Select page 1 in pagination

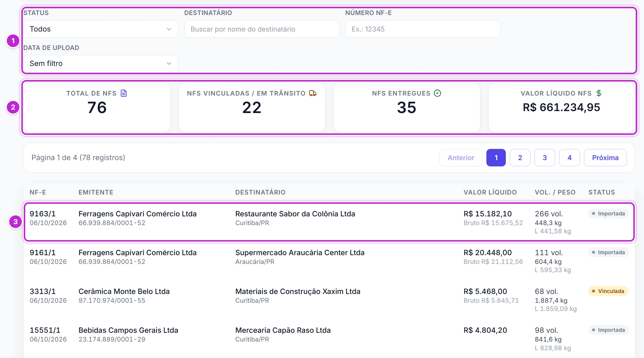[496, 158]
